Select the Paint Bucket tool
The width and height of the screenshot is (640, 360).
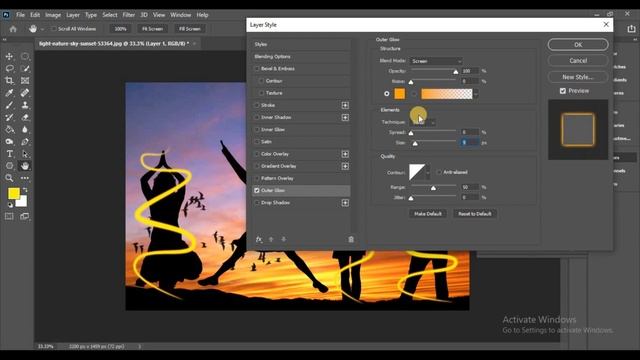[9, 130]
